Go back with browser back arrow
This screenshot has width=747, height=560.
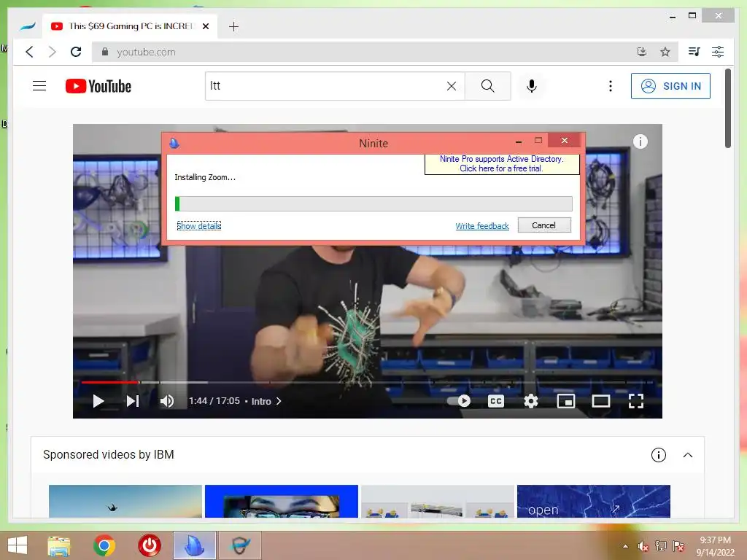click(29, 52)
